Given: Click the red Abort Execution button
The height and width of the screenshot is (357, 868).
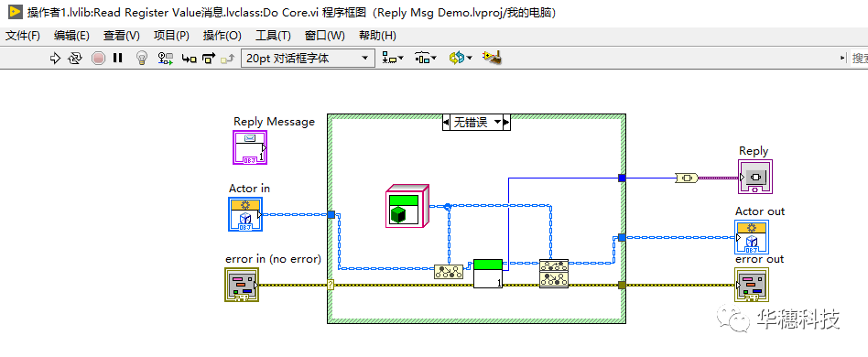Looking at the screenshot, I should 98,58.
